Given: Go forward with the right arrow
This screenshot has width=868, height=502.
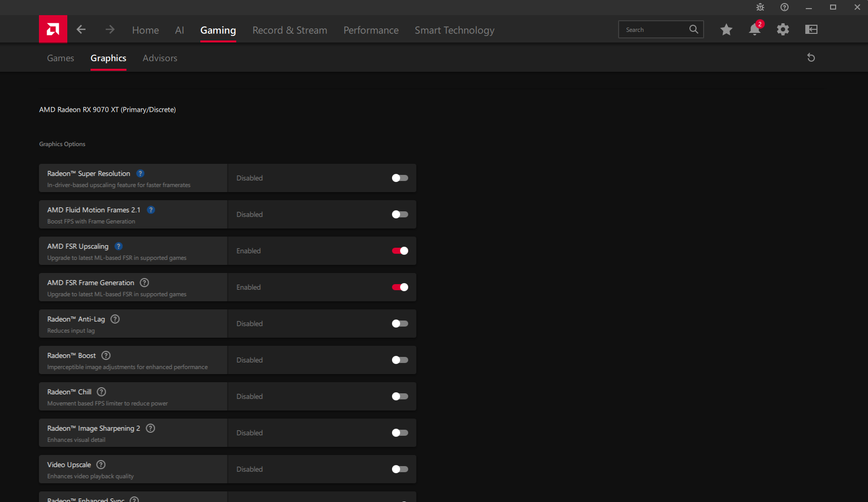Looking at the screenshot, I should pos(110,29).
